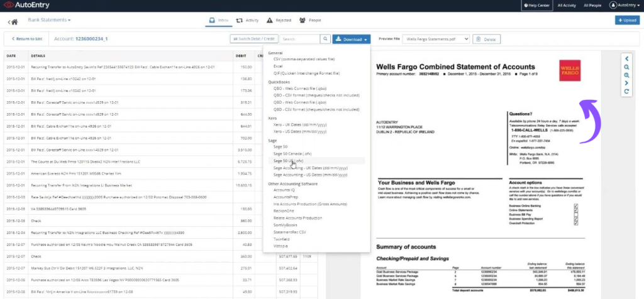Image resolution: width=644 pixels, height=299 pixels.
Task: Open the Bank Statements dropdown
Action: coord(50,20)
